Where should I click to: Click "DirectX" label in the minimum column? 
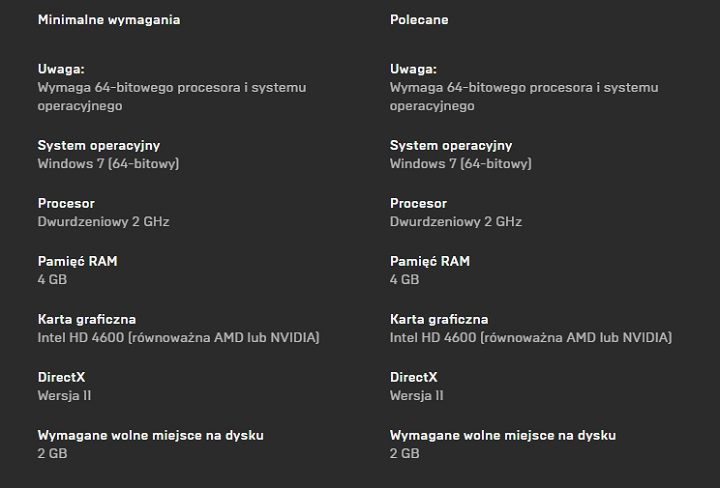pos(61,377)
